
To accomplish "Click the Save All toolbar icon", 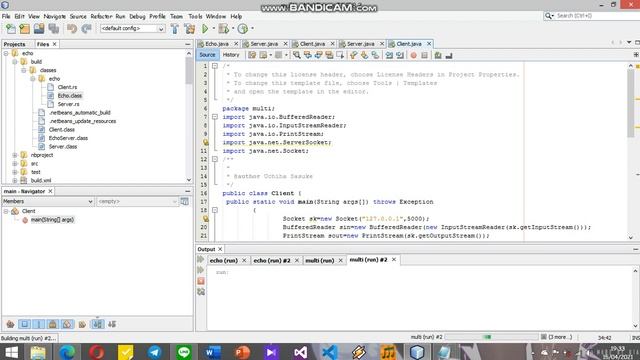I will (x=53, y=29).
